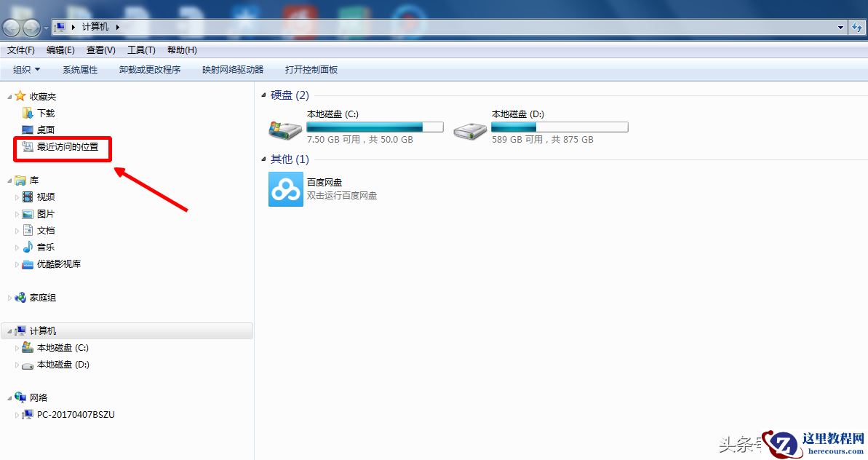This screenshot has height=460, width=868.
Task: Click the 计算机 icon in navigation pane
Action: (x=20, y=330)
